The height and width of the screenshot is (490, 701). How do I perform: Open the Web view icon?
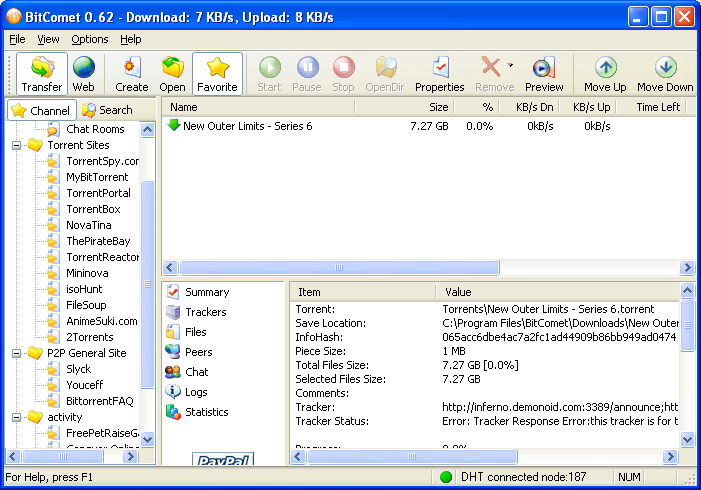[x=83, y=74]
